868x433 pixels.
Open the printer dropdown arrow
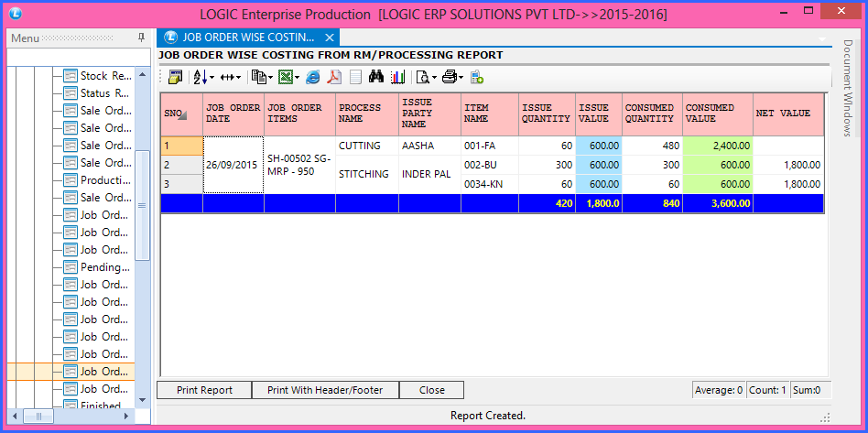(x=461, y=77)
